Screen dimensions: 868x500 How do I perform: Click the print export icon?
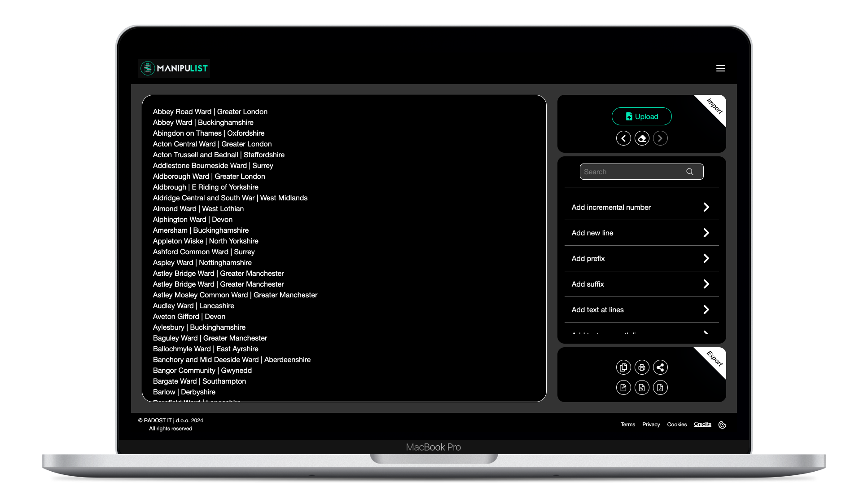point(641,367)
